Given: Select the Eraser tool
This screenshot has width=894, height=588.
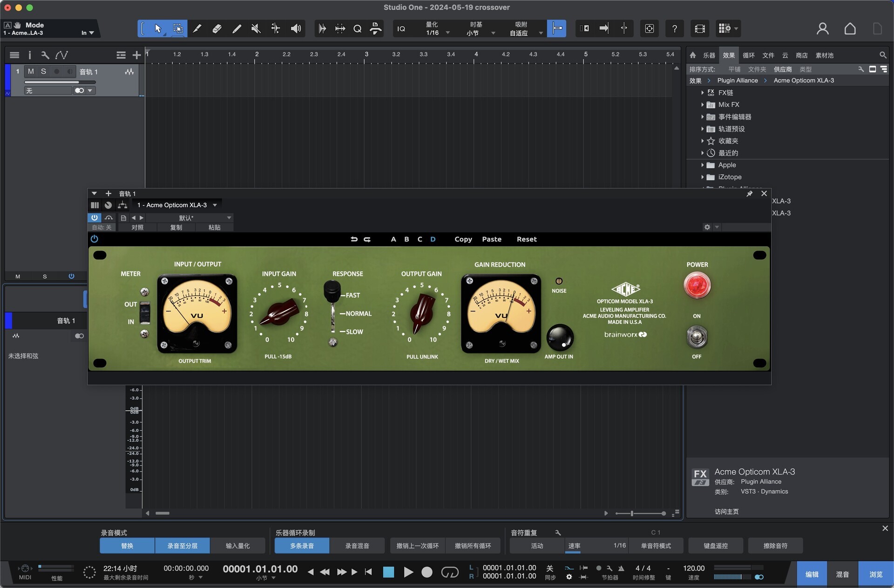Looking at the screenshot, I should tap(217, 29).
